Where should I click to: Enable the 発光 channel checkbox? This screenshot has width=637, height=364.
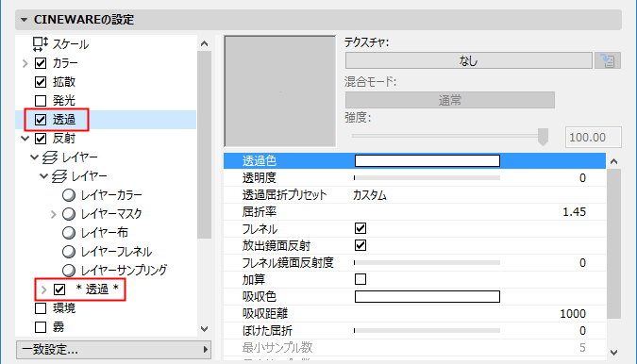(41, 101)
